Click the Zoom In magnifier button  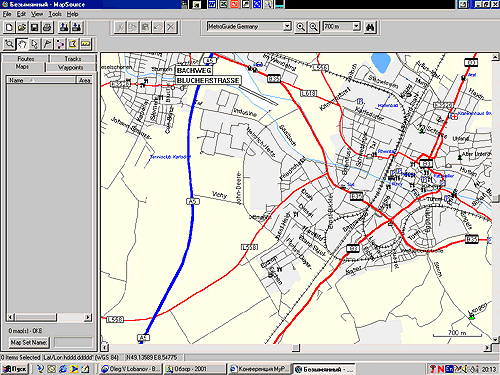pyautogui.click(x=301, y=27)
